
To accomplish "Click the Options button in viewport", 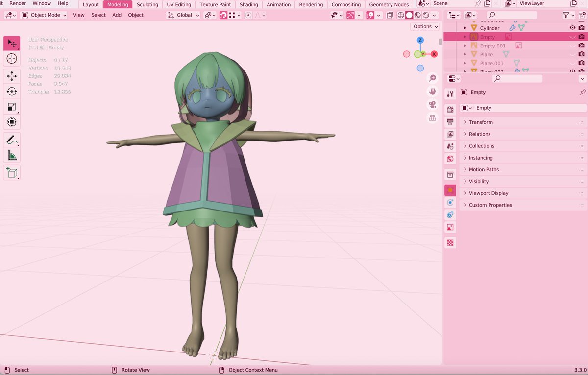I will pos(425,27).
